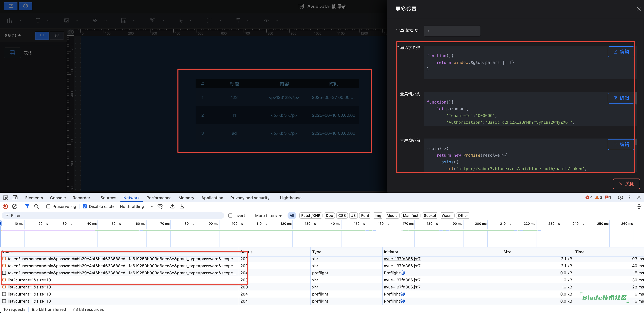644x313 pixels.
Task: Switch to the Console tab
Action: (58, 198)
